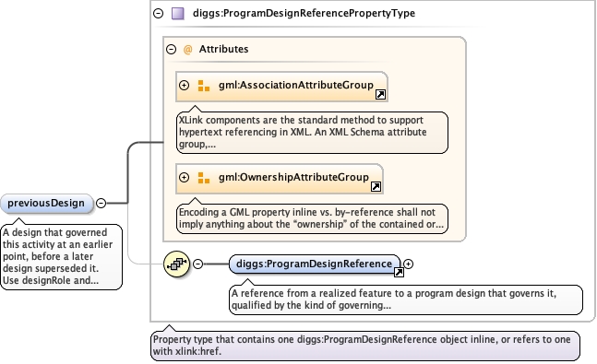Click the 'Property type that contains one' annotation
597x364 pixels.
click(365, 346)
